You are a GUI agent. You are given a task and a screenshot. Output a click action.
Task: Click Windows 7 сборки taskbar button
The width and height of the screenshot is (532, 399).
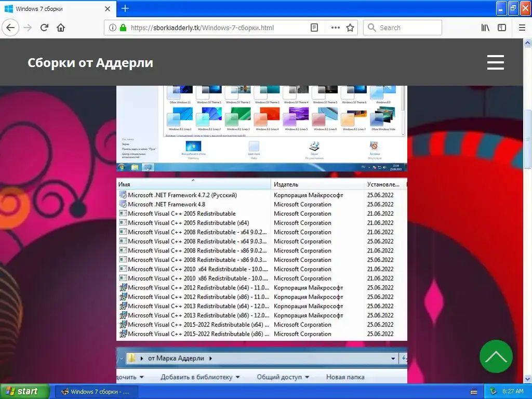[97, 392]
